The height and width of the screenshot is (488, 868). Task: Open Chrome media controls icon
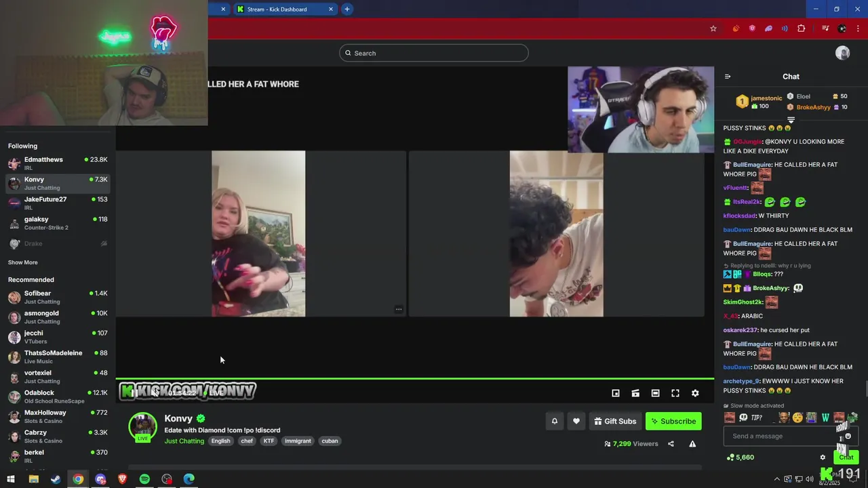tap(825, 28)
